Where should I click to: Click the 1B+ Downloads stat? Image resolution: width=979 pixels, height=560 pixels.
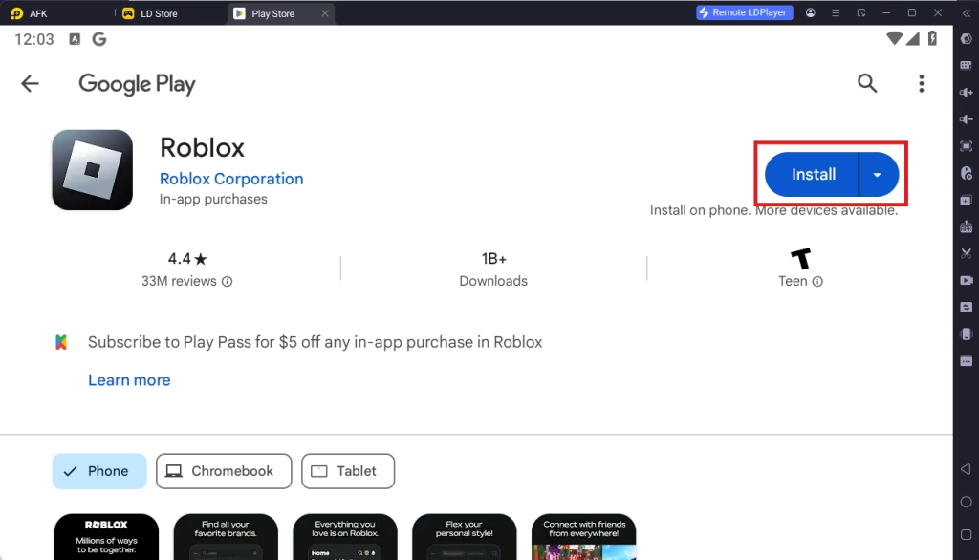click(x=493, y=269)
